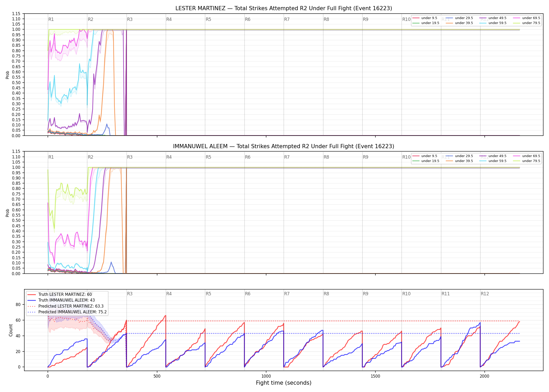
Task: Select 'under 39.5' legend entry in middle chart
Action: point(459,161)
